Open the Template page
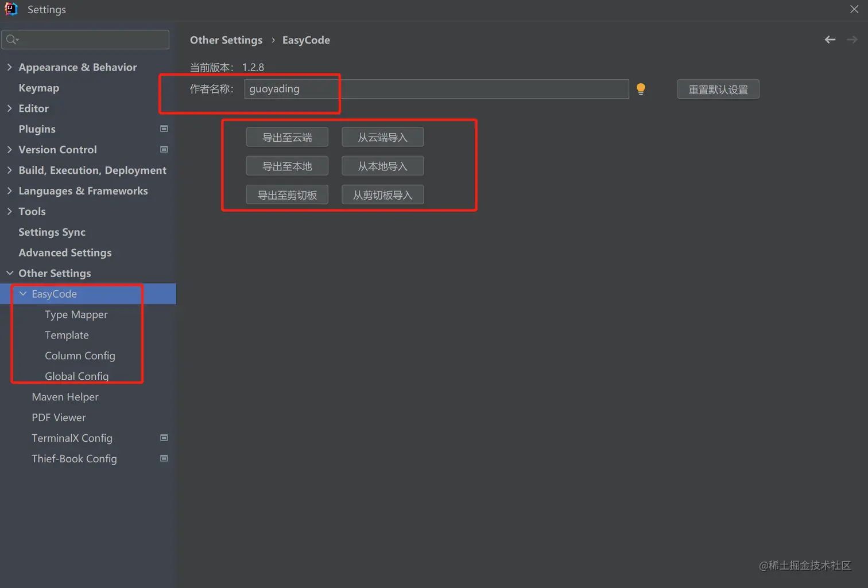 pos(67,335)
